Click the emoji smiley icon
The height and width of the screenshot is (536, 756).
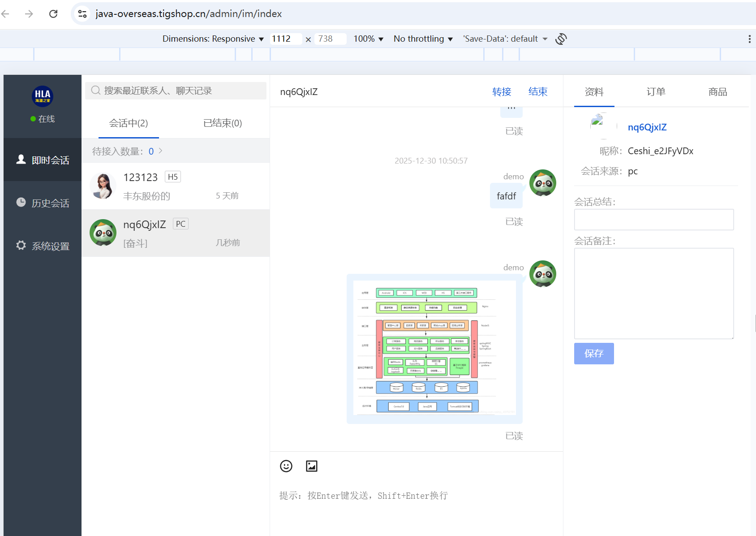(x=286, y=466)
